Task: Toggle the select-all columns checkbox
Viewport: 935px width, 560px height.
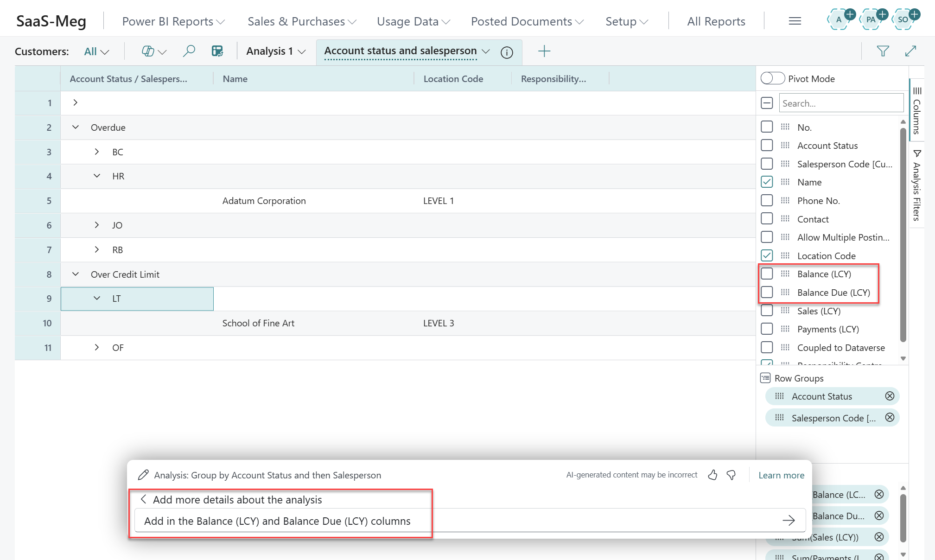Action: 767,103
